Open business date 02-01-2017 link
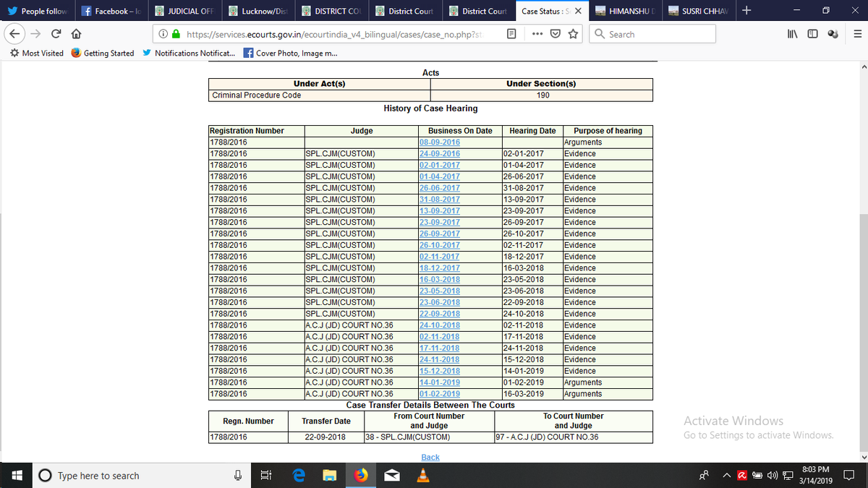The image size is (868, 488). (440, 166)
